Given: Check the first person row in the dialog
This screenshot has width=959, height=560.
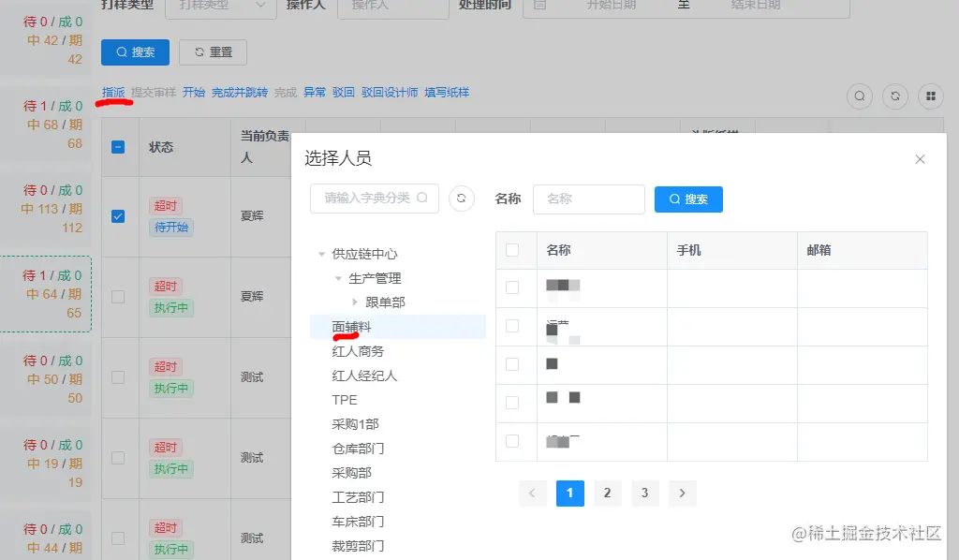Looking at the screenshot, I should 512,287.
